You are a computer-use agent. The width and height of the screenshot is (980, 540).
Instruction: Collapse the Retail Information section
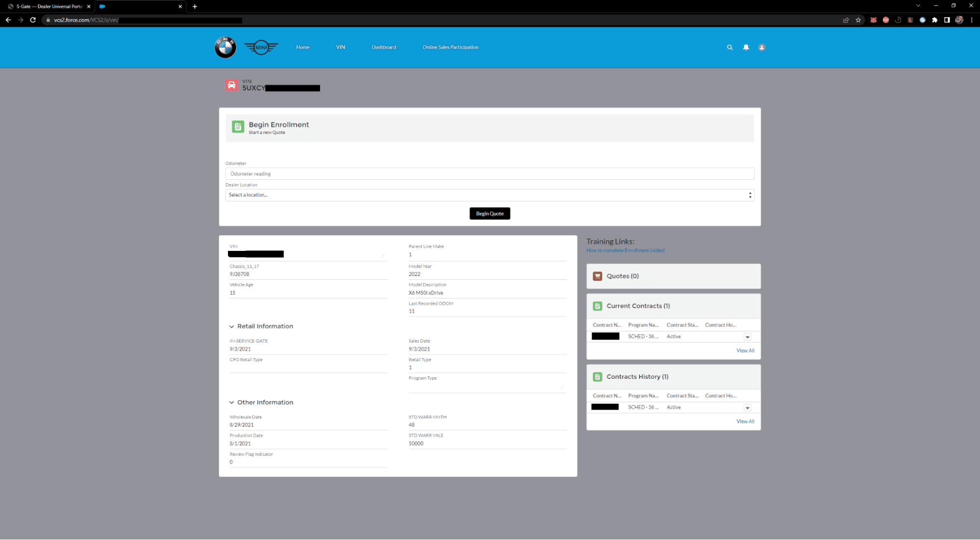tap(232, 327)
